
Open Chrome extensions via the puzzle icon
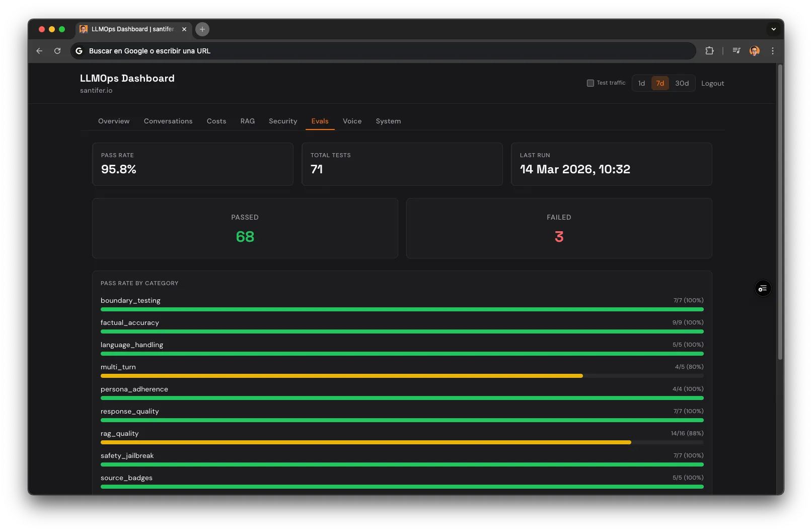pyautogui.click(x=710, y=50)
